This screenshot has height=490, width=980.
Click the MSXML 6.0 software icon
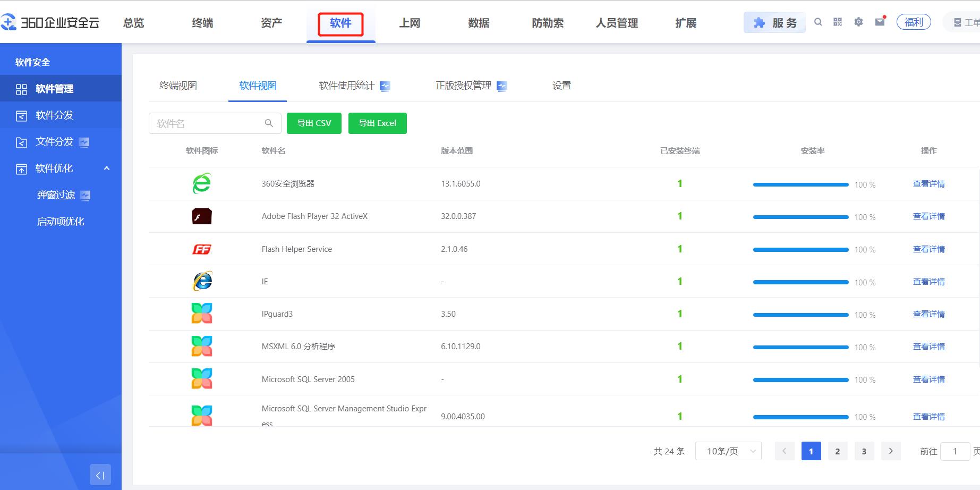202,346
